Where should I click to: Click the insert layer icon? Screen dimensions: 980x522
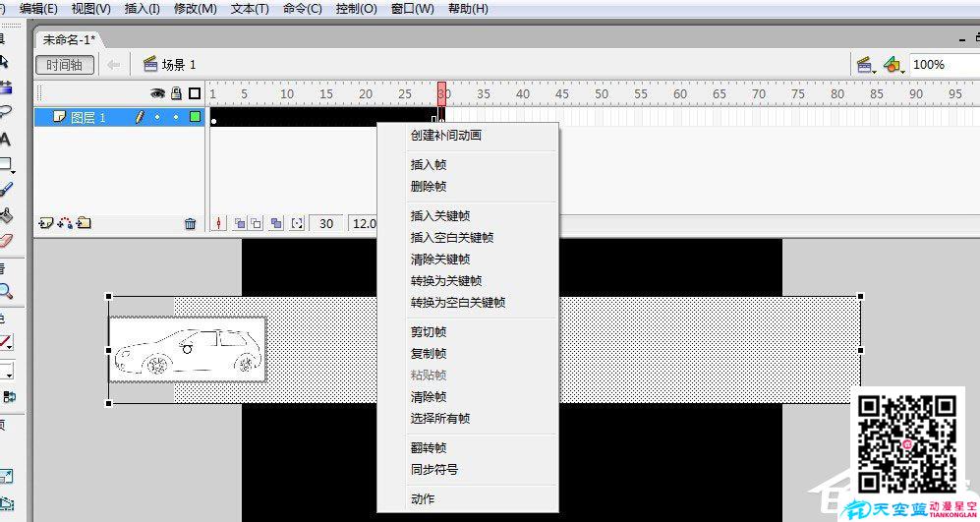[45, 223]
